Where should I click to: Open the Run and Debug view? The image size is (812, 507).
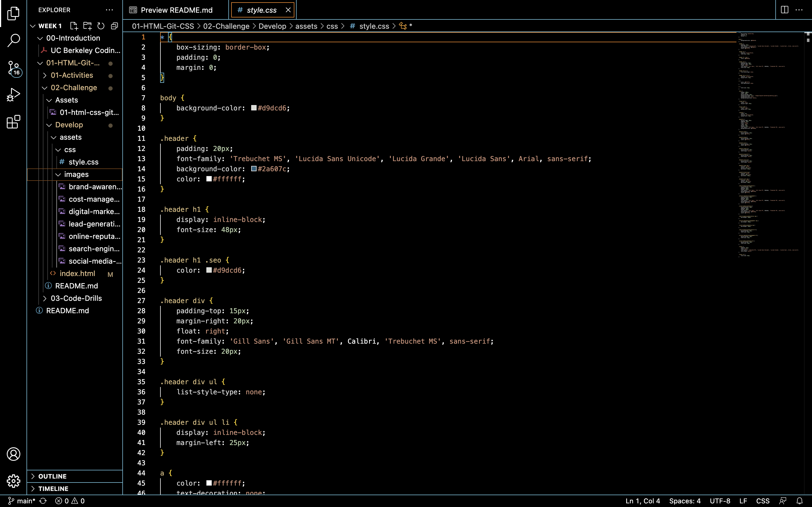pyautogui.click(x=14, y=95)
